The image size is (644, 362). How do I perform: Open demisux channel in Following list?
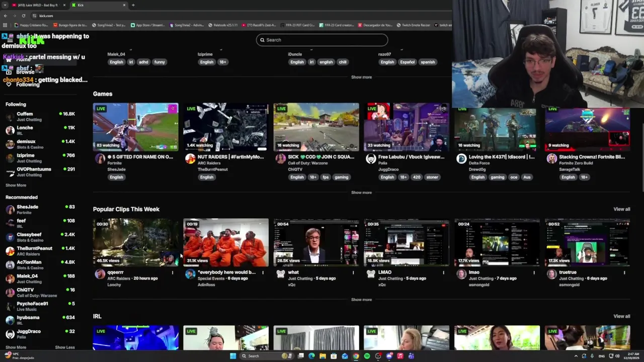pyautogui.click(x=40, y=144)
